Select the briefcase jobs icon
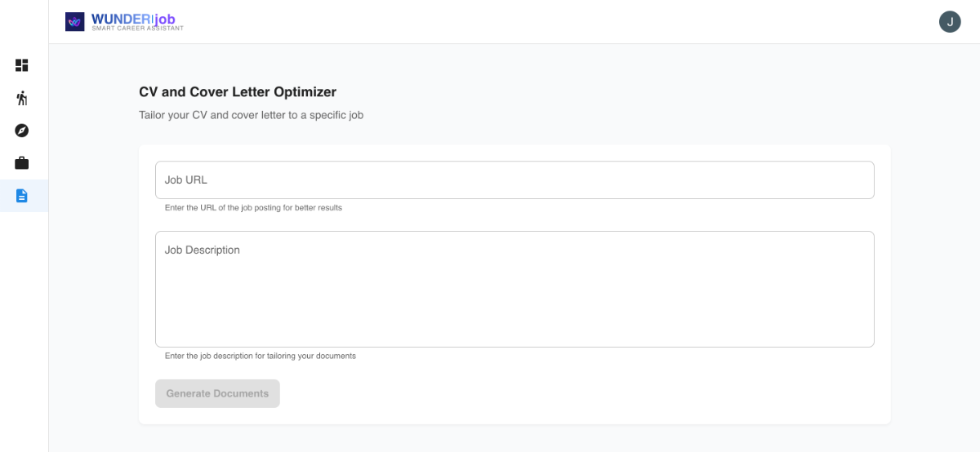The height and width of the screenshot is (452, 980). coord(22,163)
